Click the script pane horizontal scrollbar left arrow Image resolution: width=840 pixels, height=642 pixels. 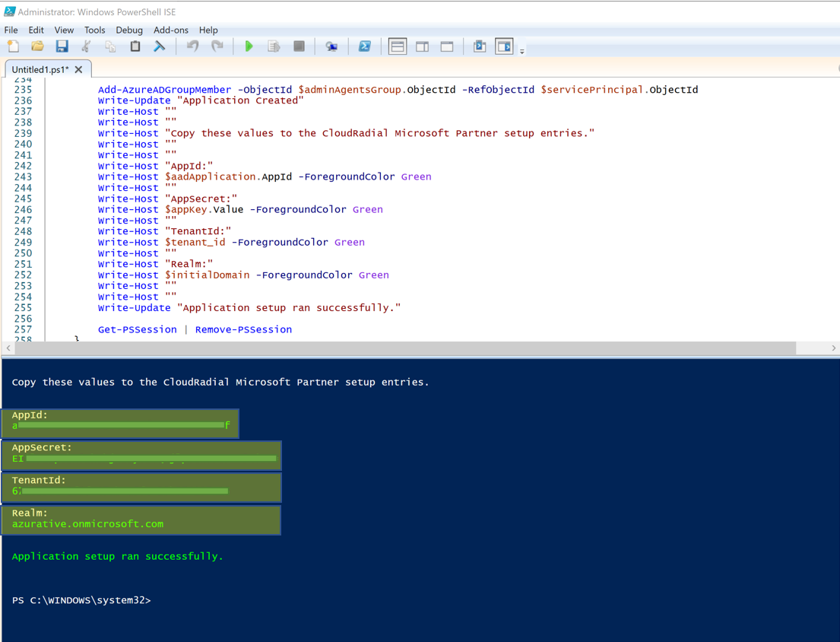8,348
